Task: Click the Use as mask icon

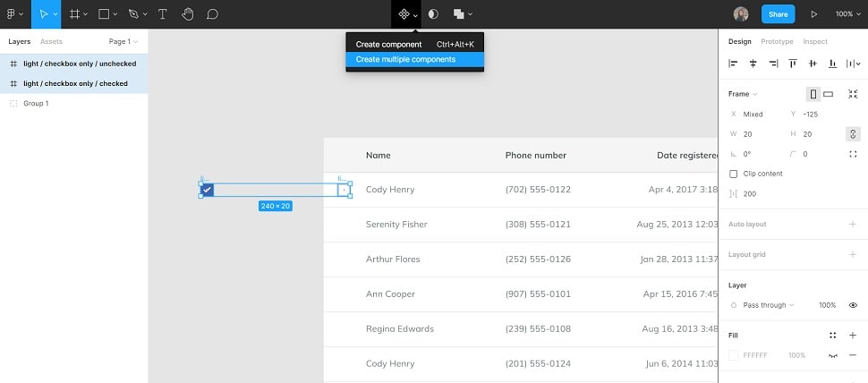Action: tap(433, 14)
